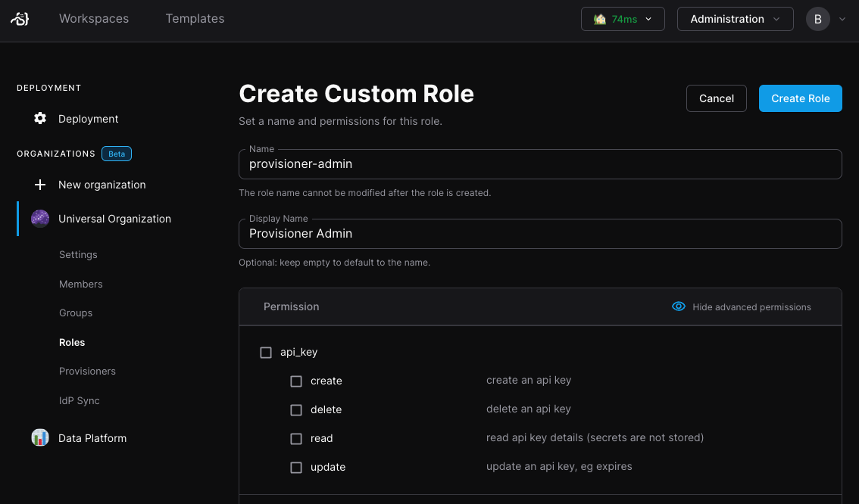The image size is (859, 504).
Task: Open the Templates page
Action: point(195,19)
